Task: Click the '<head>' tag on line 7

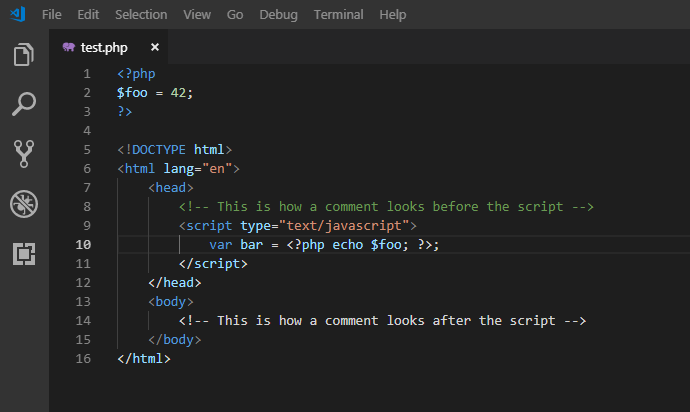Action: pos(171,188)
